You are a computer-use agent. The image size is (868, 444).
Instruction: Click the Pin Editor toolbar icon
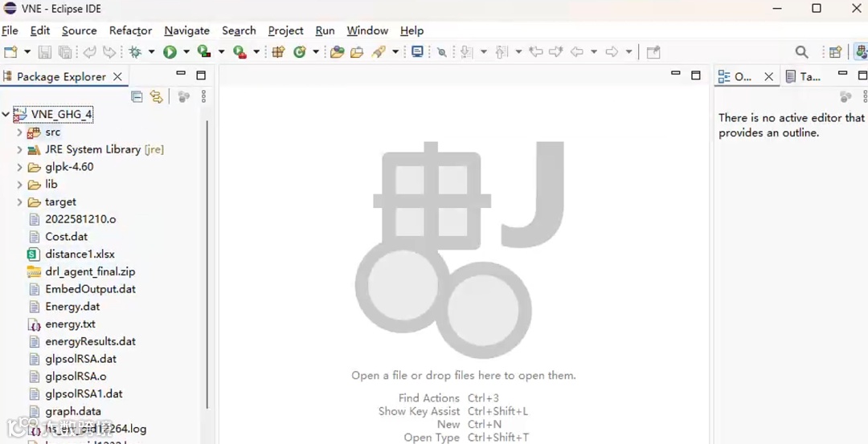click(x=653, y=52)
